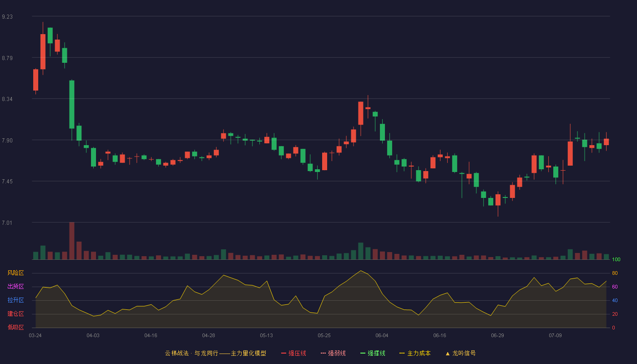Click the red 20 indicator scale value
637x364 pixels.
[615, 314]
